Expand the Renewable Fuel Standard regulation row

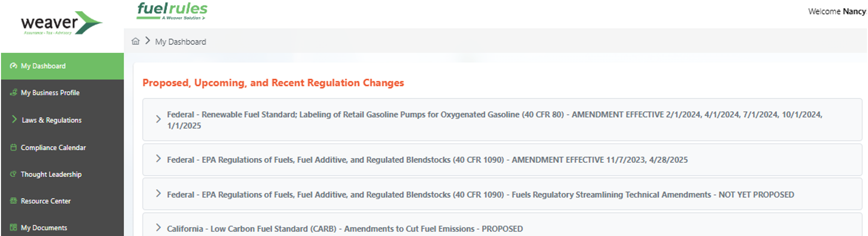[x=158, y=119]
